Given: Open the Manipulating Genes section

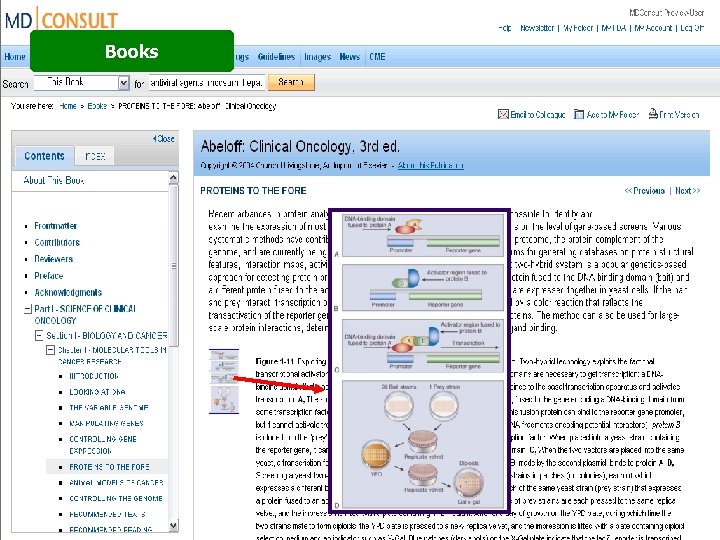Looking at the screenshot, I should (x=106, y=423).
